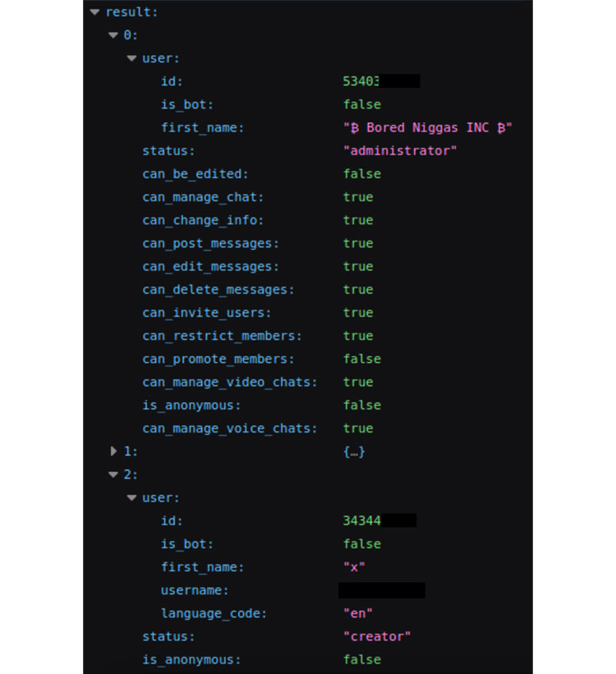Select the "creator" status value
The image size is (616, 674).
coord(377,636)
